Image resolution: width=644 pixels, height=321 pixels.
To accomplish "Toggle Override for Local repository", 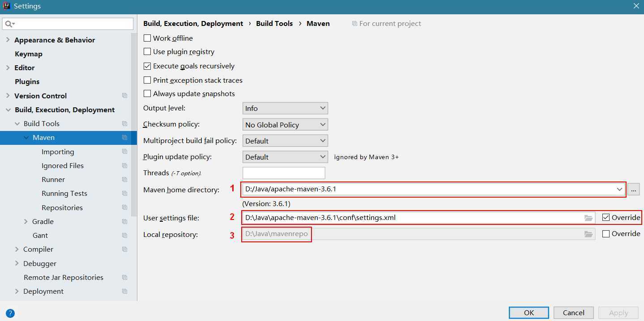I will [x=606, y=234].
